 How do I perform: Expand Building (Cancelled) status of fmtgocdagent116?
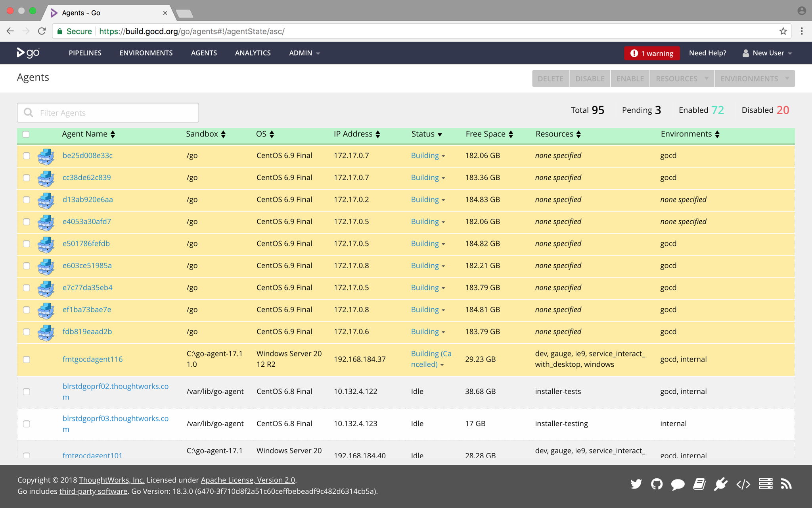click(x=431, y=359)
